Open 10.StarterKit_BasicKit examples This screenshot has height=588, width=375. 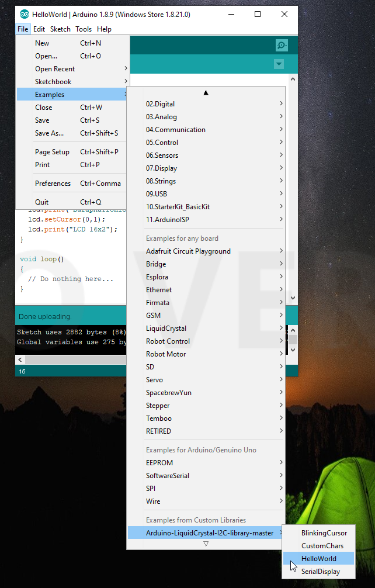(x=206, y=207)
